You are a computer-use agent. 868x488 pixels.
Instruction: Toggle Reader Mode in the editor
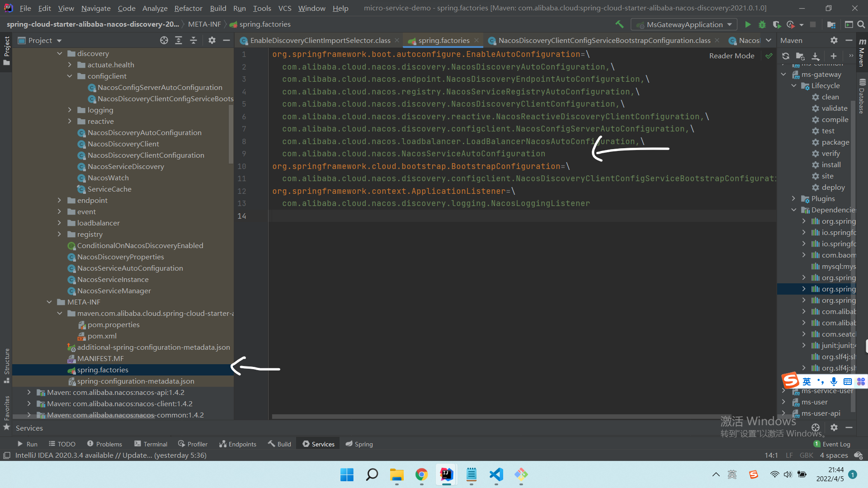coord(731,56)
